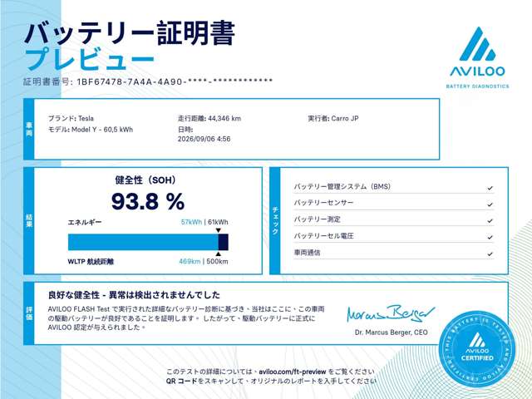Click the バッテリー管理システム (BMS) row label

click(x=342, y=186)
